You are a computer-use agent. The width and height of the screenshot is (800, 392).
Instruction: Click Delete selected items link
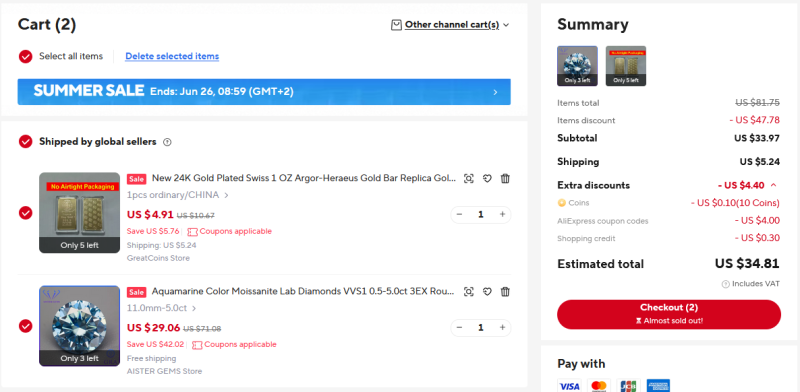172,56
